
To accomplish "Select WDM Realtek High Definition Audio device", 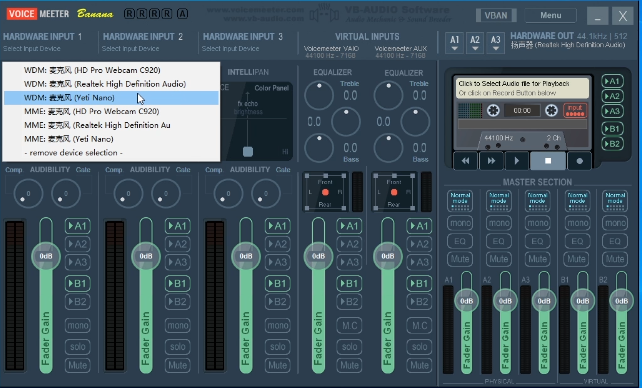I will [111, 84].
